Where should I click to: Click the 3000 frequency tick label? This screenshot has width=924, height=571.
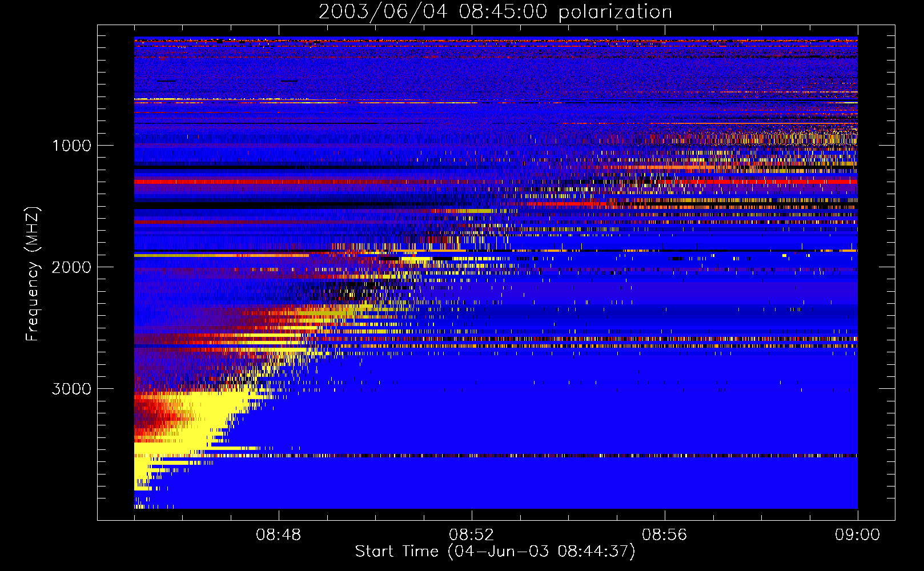(71, 389)
